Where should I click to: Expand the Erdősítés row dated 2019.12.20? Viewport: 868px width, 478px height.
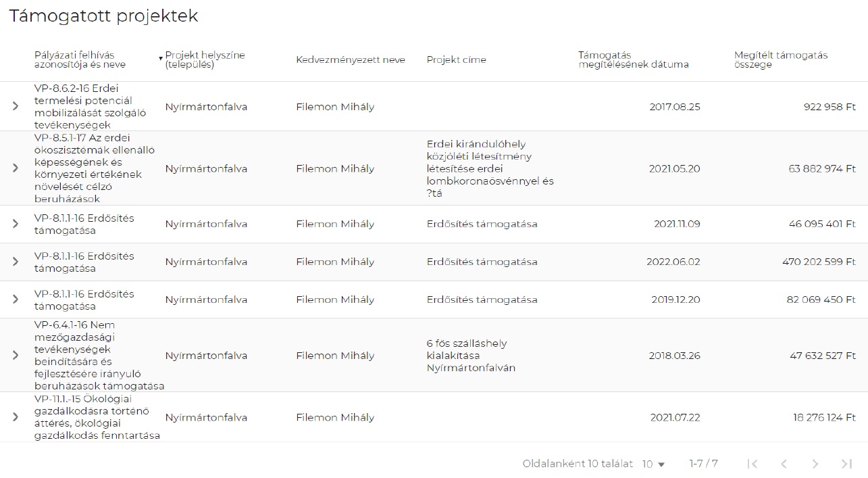coord(16,300)
